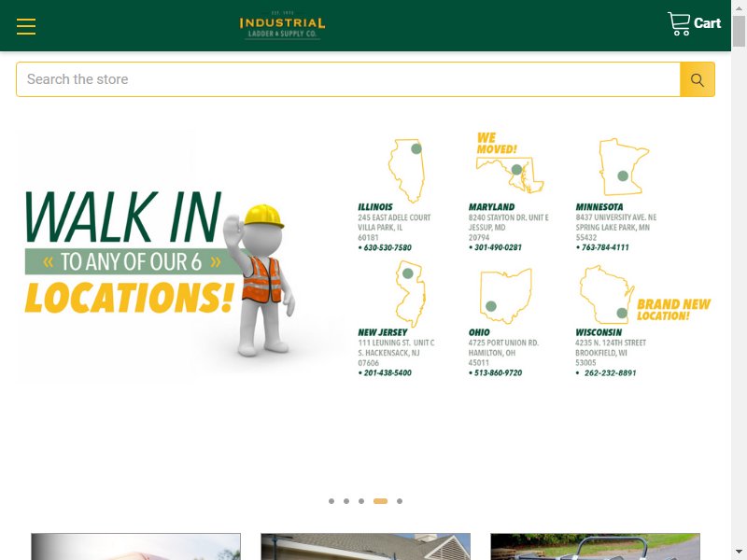Click the Minnesota state outline map
747x560 pixels.
click(x=624, y=167)
